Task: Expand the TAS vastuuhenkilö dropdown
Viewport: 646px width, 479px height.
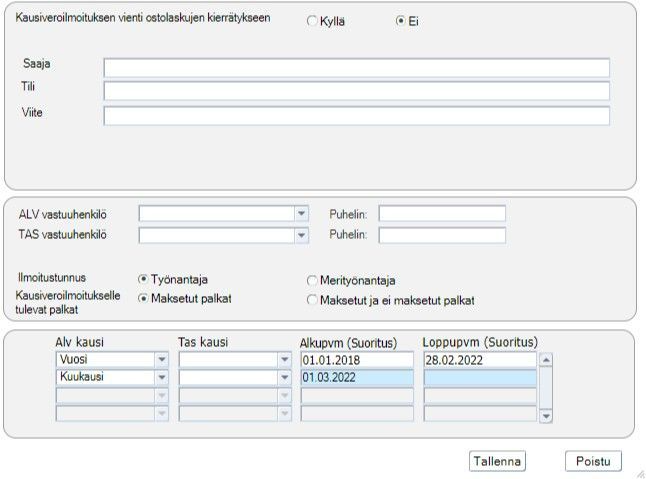Action: pyautogui.click(x=302, y=235)
